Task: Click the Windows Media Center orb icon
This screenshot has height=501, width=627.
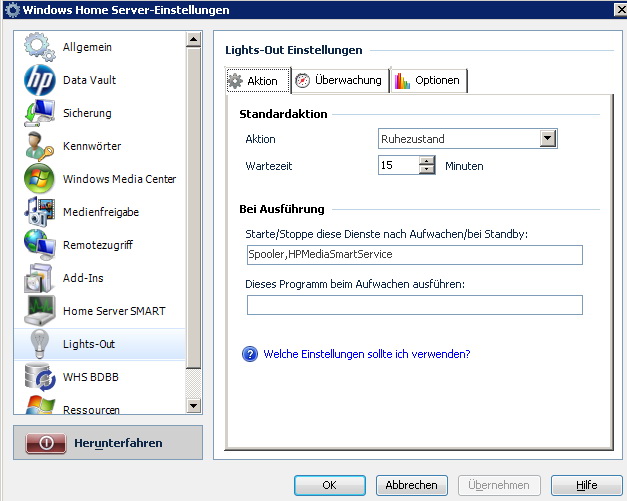Action: [x=39, y=179]
